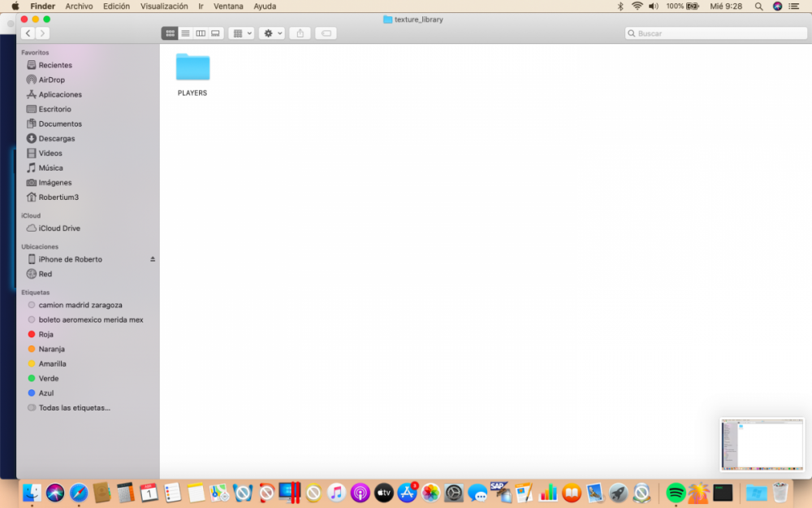Open the Trash in the Dock

tap(780, 493)
